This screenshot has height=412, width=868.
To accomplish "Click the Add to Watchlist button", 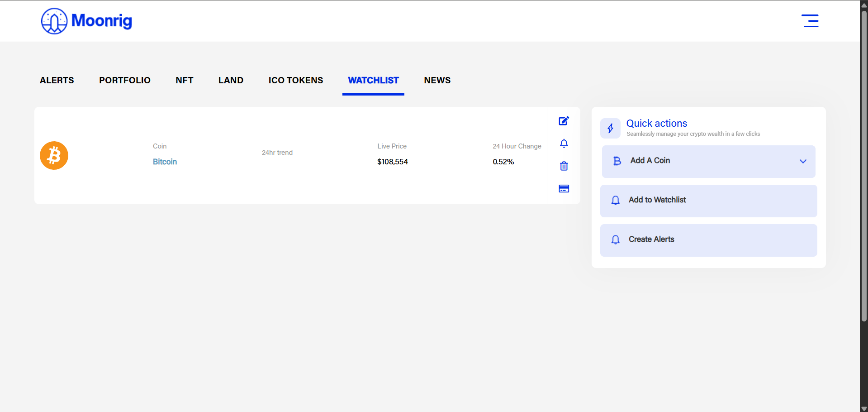I will click(x=708, y=201).
